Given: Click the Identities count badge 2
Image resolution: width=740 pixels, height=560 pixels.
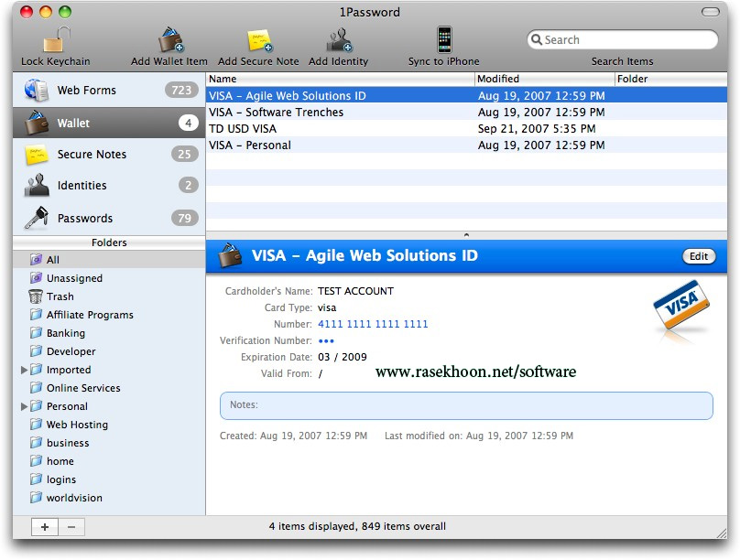Looking at the screenshot, I should [x=189, y=185].
